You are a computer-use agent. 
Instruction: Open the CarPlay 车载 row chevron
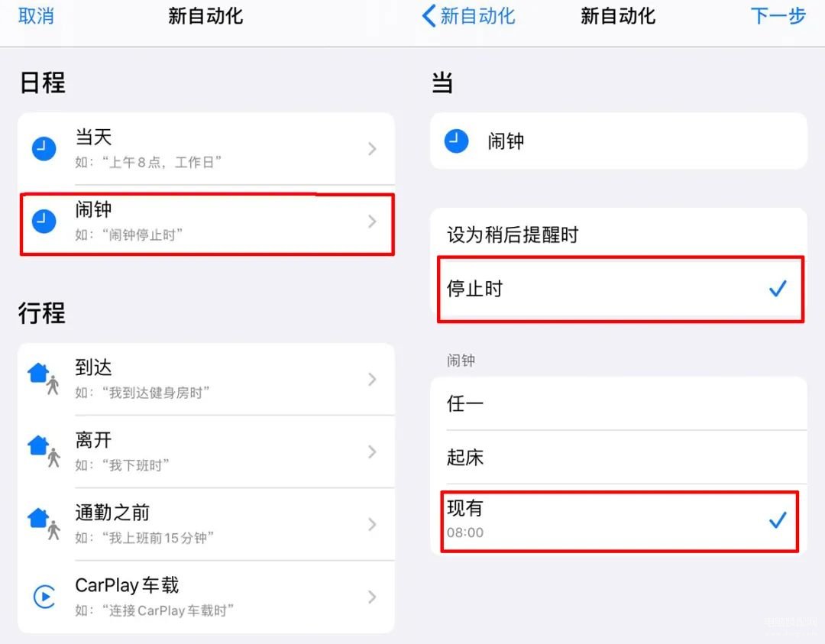372,597
